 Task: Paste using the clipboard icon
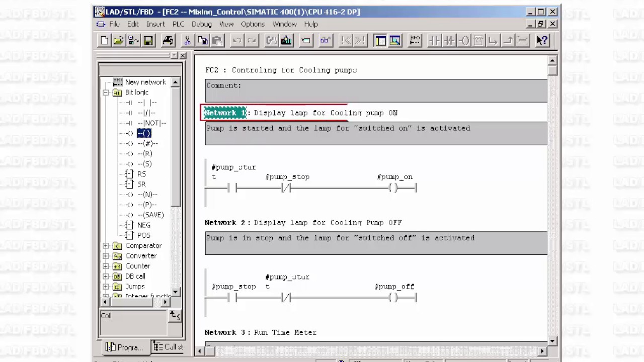[217, 41]
